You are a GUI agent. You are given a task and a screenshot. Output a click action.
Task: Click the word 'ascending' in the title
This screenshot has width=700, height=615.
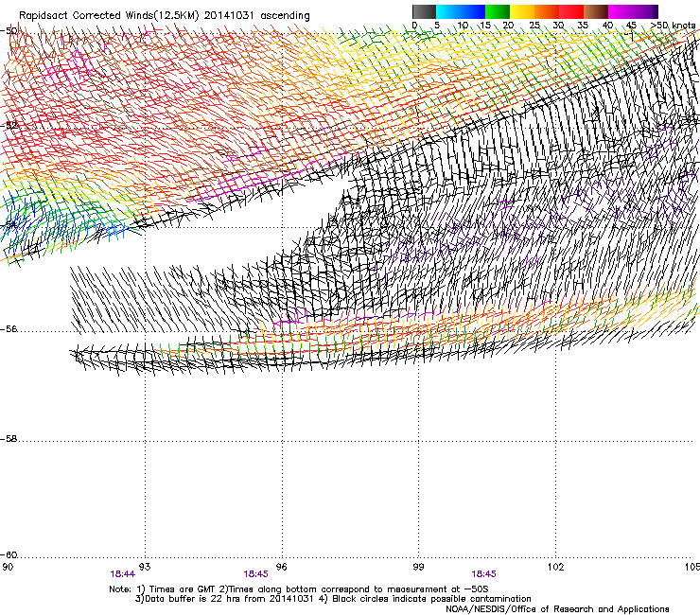click(x=285, y=16)
